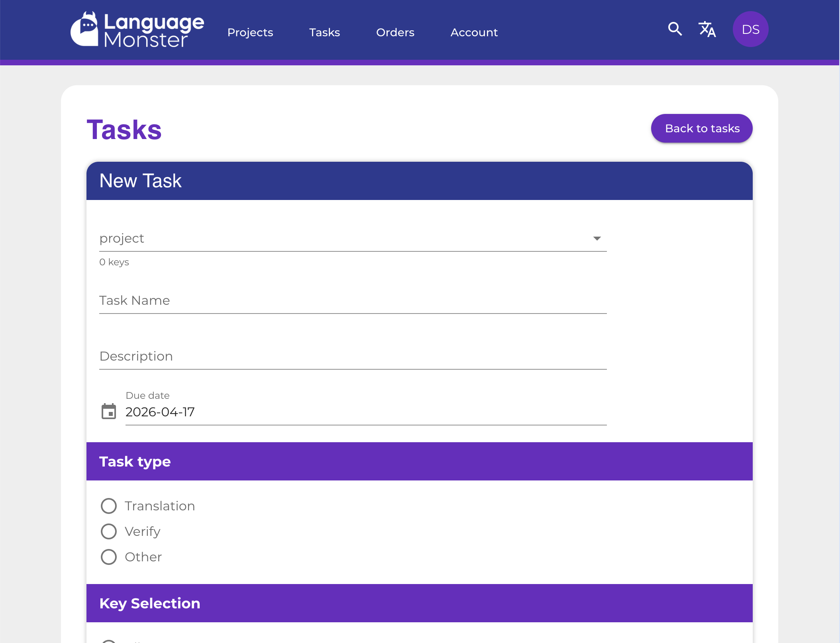Click the Language Monster logo icon
This screenshot has width=840, height=643.
[84, 29]
